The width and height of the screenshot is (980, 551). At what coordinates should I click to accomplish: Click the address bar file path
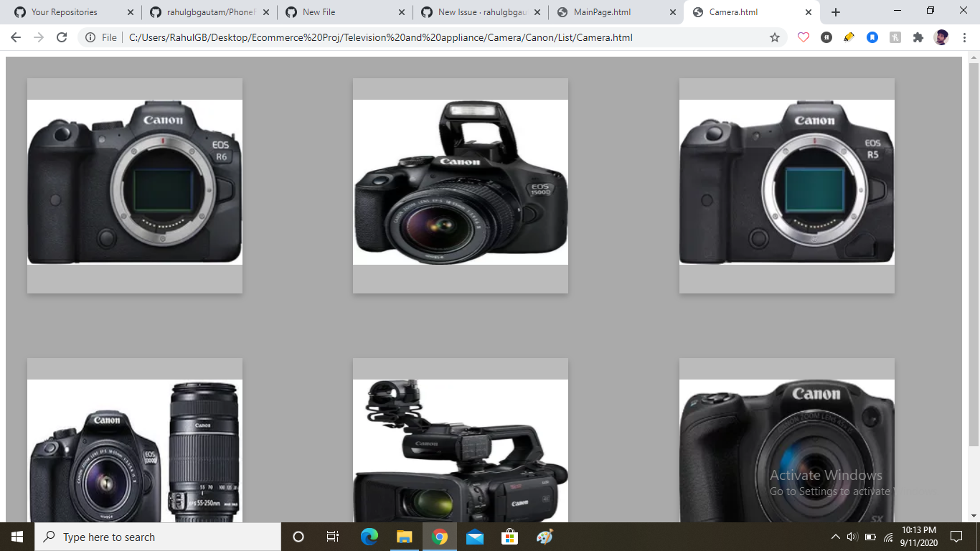click(381, 37)
